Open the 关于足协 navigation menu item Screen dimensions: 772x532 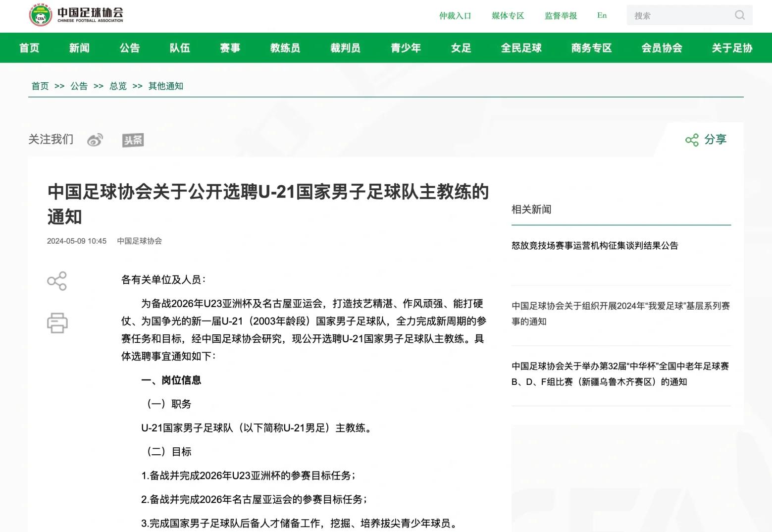click(x=732, y=48)
